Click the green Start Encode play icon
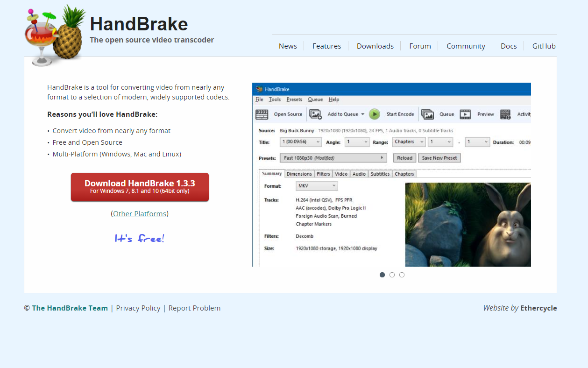588x368 pixels. [x=375, y=114]
